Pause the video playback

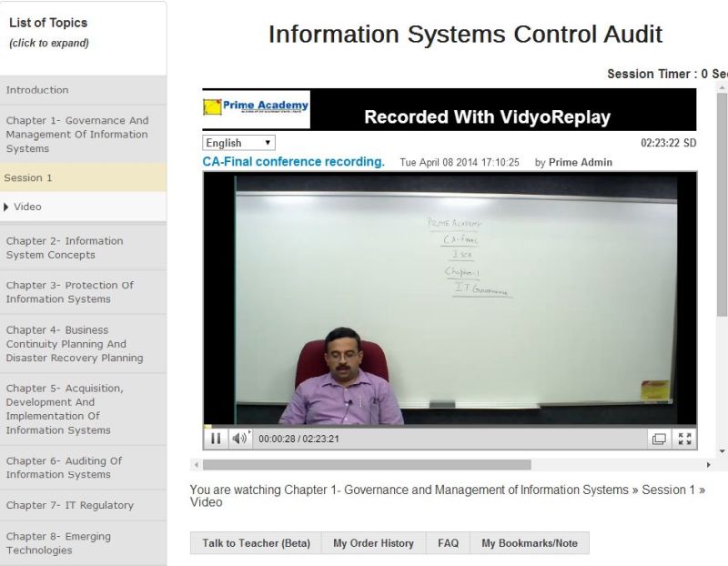pyautogui.click(x=216, y=439)
